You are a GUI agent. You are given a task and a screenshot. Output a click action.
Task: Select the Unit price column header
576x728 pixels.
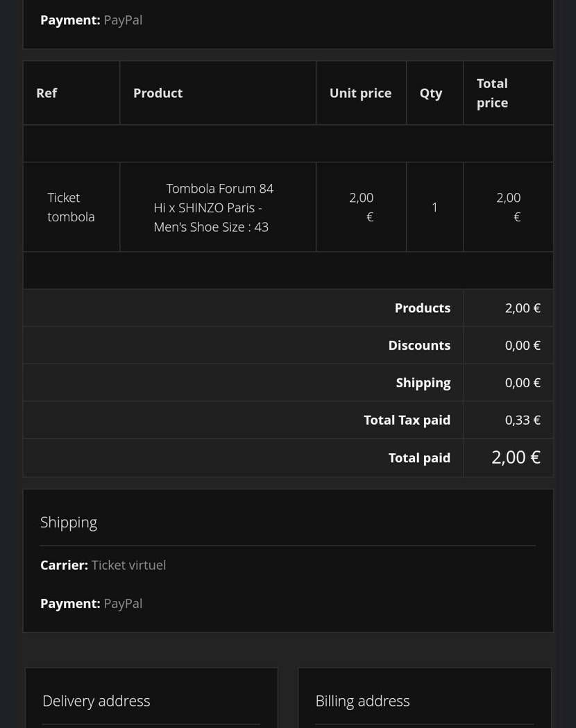click(360, 93)
